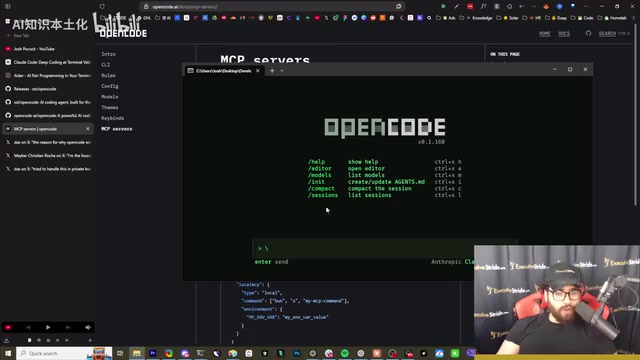640x360 pixels.
Task: Open the Knowledge bookmarks folder
Action: click(476, 18)
